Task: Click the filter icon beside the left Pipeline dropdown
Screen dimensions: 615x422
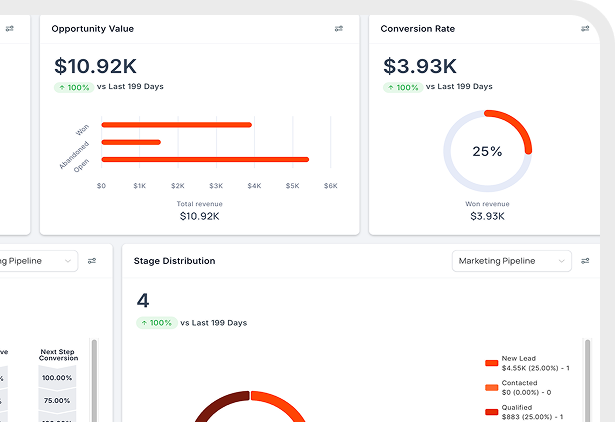Action: coord(92,261)
